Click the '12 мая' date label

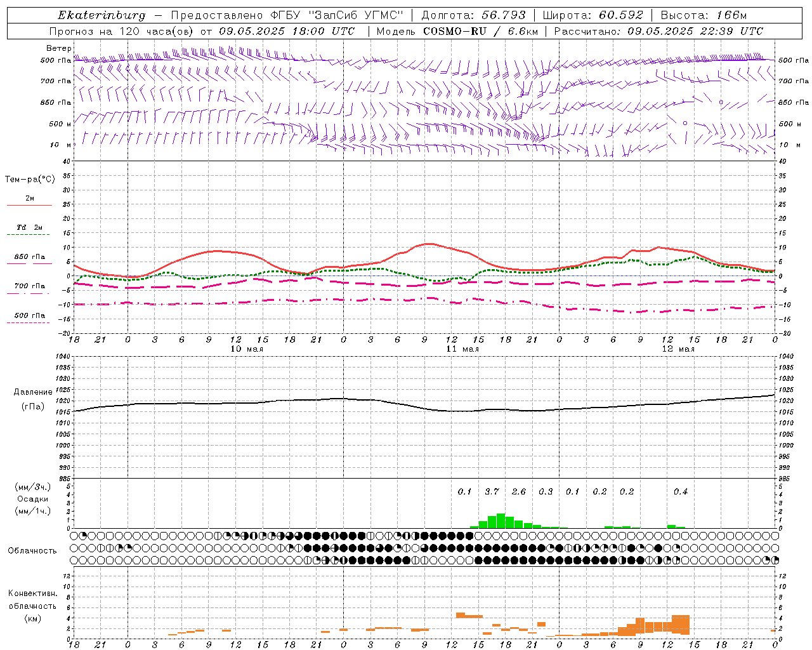tap(678, 349)
